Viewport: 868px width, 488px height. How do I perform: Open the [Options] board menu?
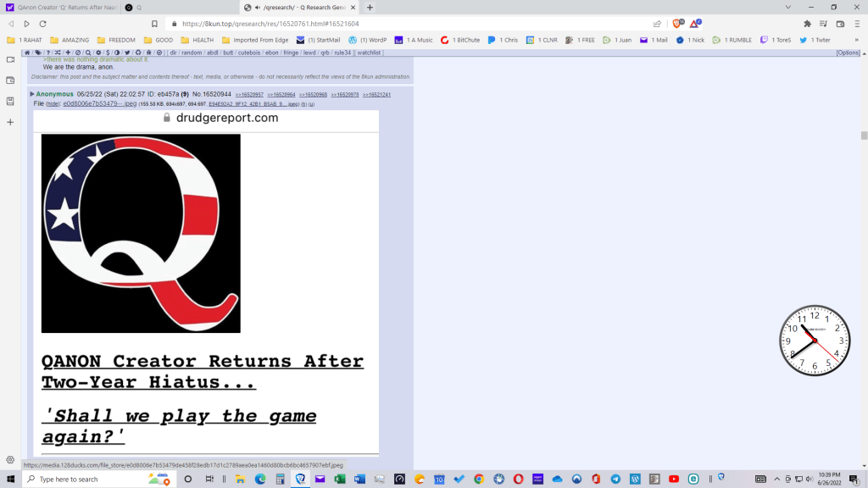pyautogui.click(x=848, y=53)
